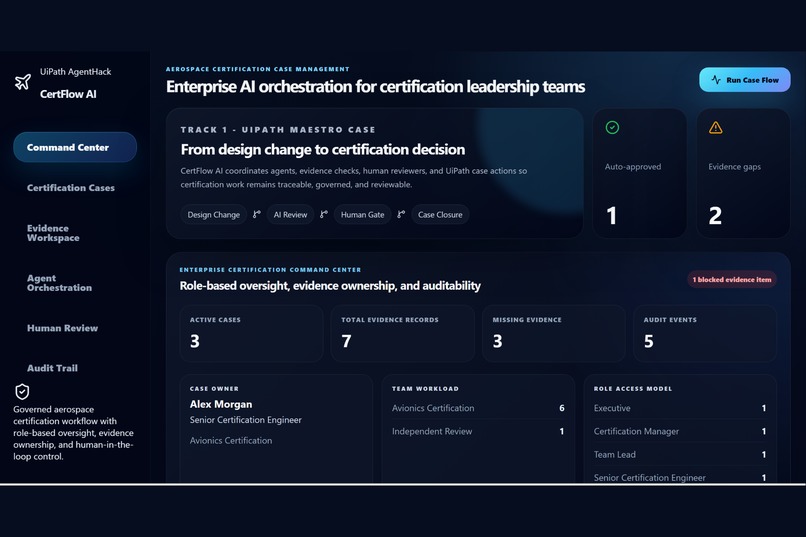Select the Independent Review workload row
Screen dimensions: 806x537
point(478,431)
